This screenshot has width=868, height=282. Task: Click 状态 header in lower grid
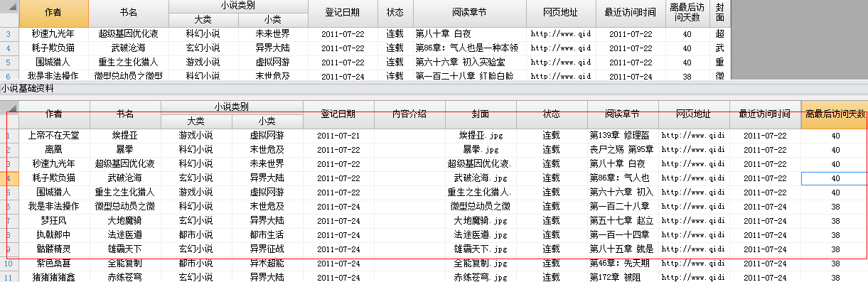click(x=552, y=114)
